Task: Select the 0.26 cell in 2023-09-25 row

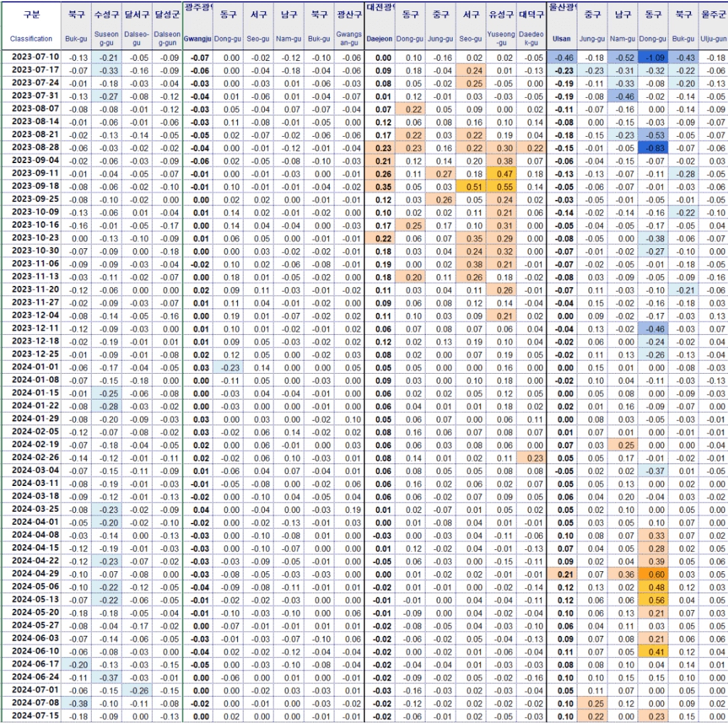Action: pyautogui.click(x=441, y=200)
